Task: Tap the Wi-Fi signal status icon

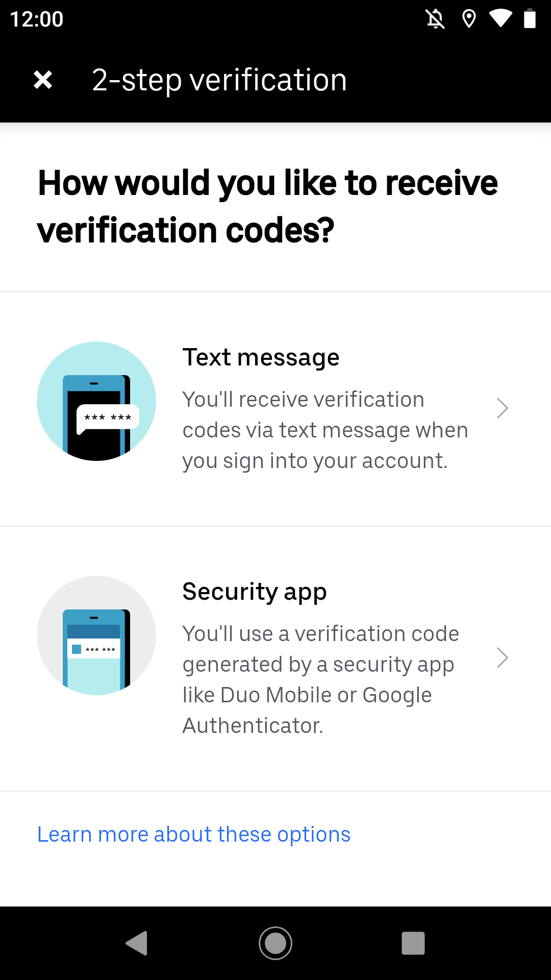Action: pos(500,19)
